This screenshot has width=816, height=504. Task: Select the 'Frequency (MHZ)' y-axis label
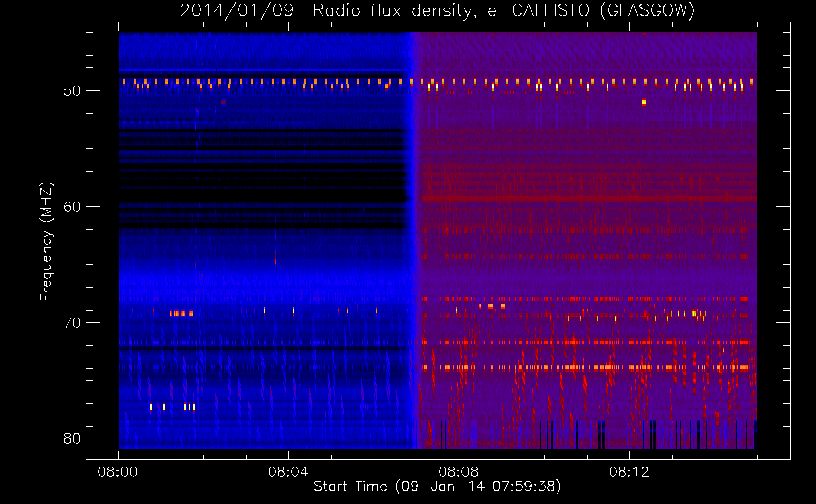point(46,242)
